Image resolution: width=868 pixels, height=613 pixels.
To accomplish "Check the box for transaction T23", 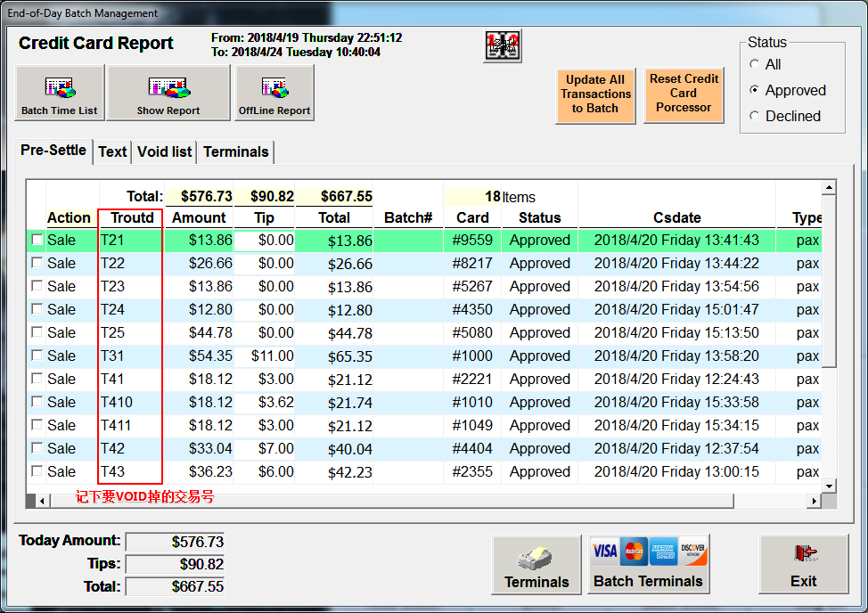I will coord(37,286).
